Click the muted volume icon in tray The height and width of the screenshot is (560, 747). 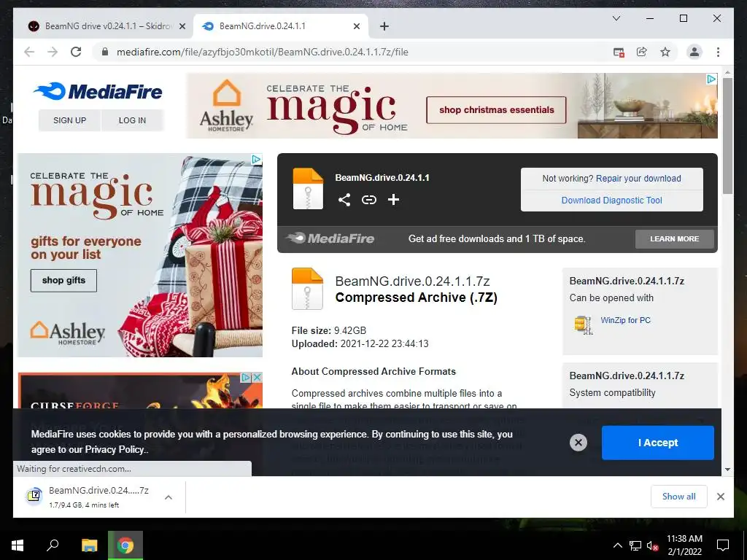653,545
